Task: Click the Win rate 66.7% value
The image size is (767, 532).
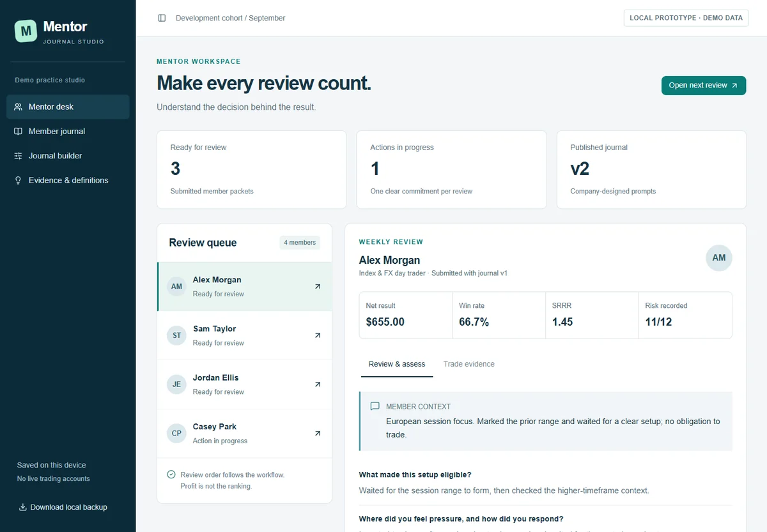Action: tap(474, 322)
